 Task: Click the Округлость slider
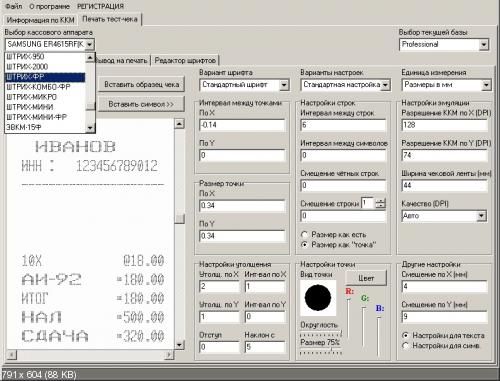[x=321, y=333]
